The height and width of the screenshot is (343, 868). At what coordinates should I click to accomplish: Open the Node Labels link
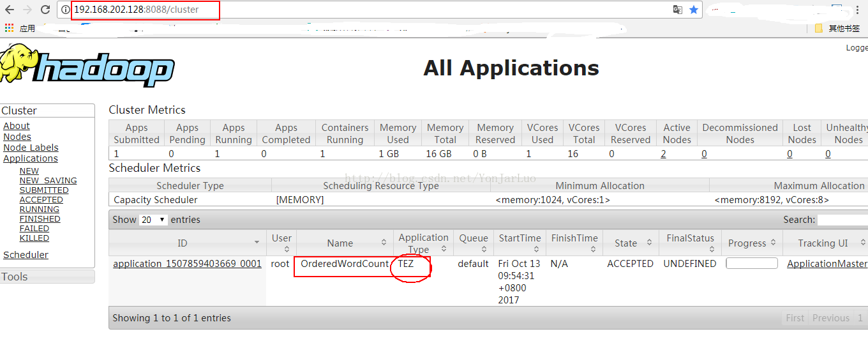click(31, 148)
